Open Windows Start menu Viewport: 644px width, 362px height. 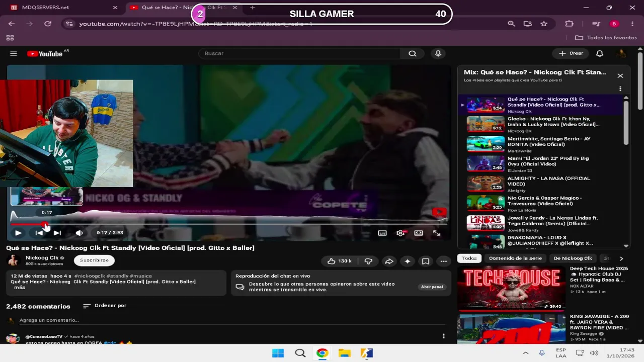tap(278, 353)
